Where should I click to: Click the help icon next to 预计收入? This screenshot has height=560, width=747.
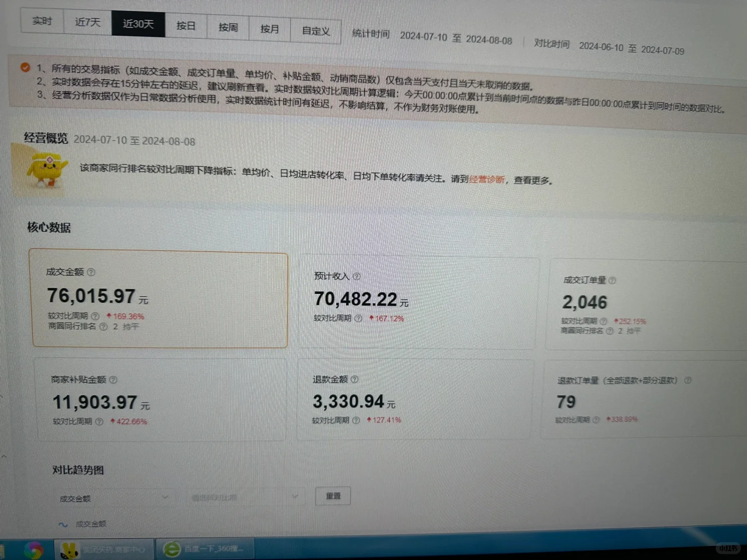tap(356, 276)
